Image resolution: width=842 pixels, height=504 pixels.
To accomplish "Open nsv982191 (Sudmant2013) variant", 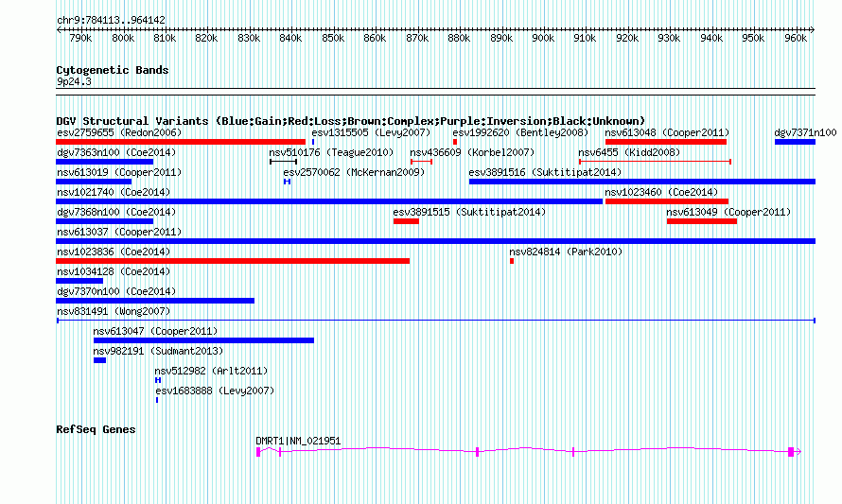I will click(x=158, y=351).
